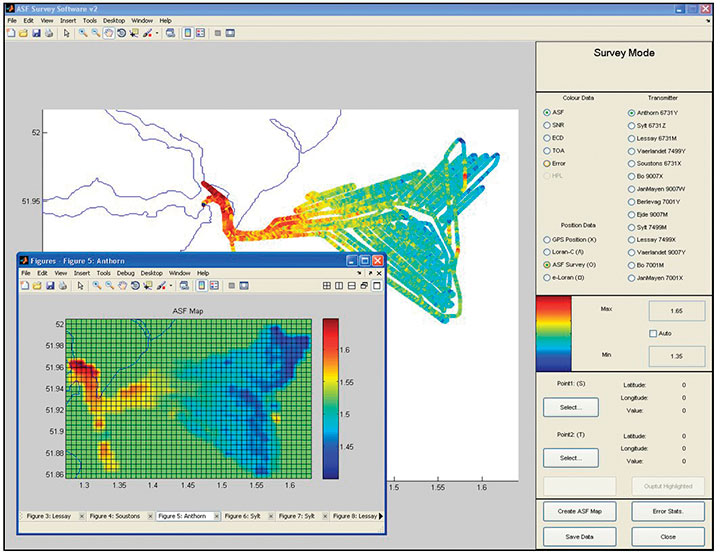
Task: Click the Max value field showing 1.65
Action: (x=676, y=312)
